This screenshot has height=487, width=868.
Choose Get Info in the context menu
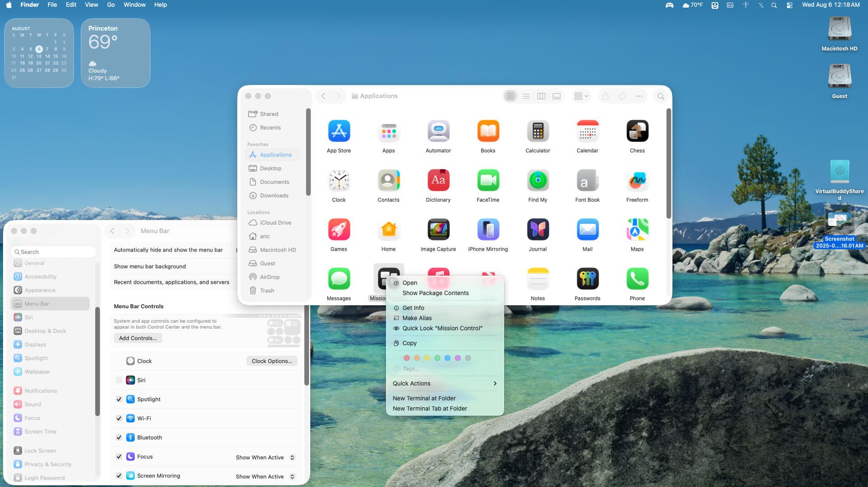coord(445,308)
